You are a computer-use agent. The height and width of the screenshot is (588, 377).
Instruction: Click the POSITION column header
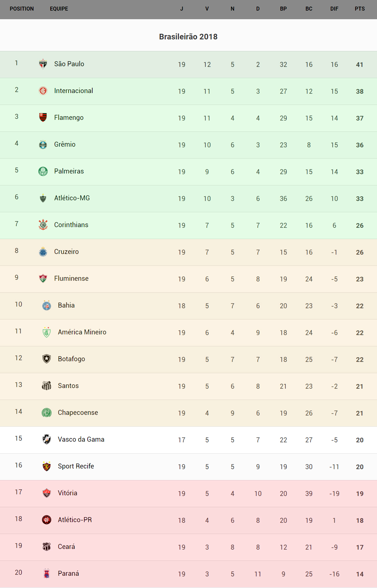[22, 9]
